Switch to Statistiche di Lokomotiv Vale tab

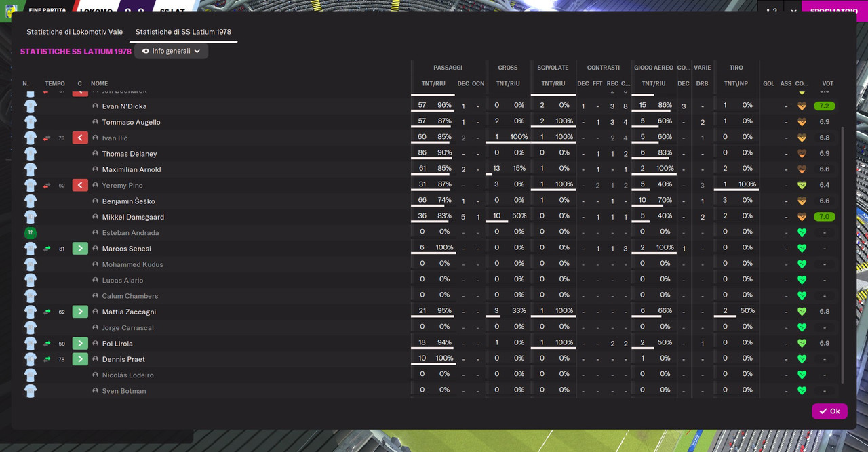(x=75, y=32)
